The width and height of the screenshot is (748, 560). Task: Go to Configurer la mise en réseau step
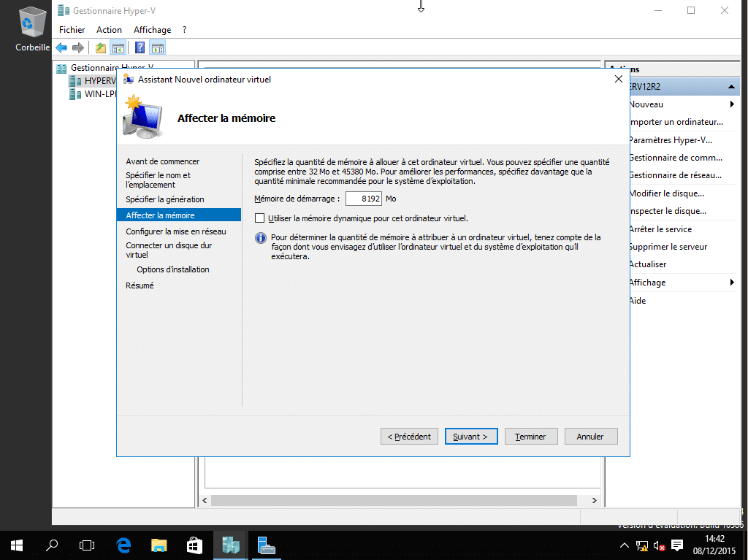tap(176, 231)
